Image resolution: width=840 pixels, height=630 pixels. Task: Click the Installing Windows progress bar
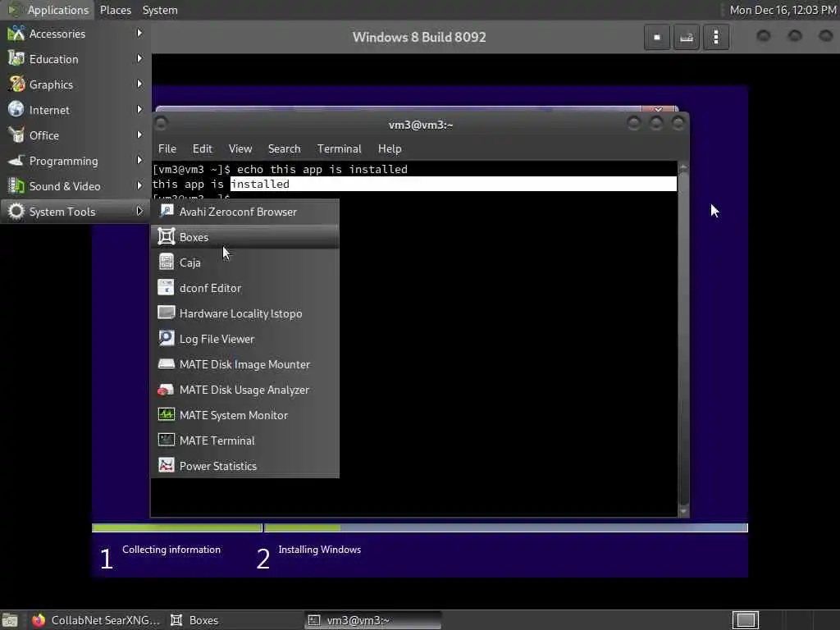tap(505, 528)
